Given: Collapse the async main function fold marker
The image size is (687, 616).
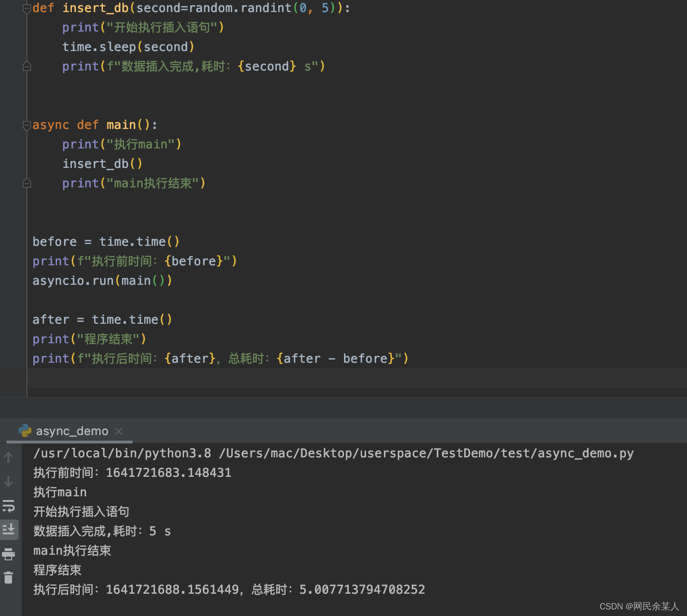Looking at the screenshot, I should coord(27,125).
